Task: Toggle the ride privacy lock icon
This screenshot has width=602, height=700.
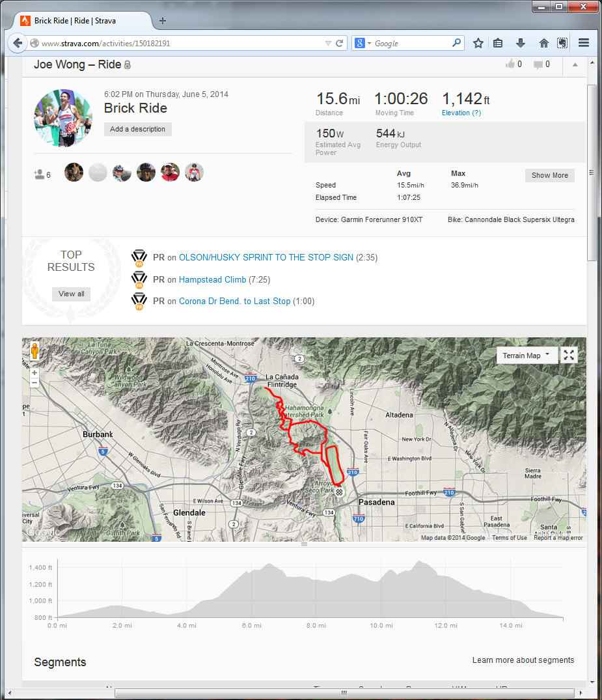Action: pos(127,65)
